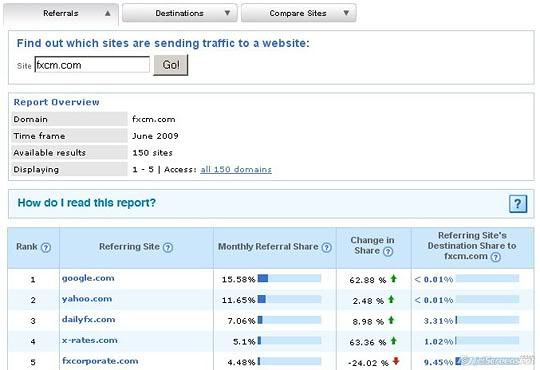Open the Destinations tab
540x370 pixels.
(x=179, y=13)
